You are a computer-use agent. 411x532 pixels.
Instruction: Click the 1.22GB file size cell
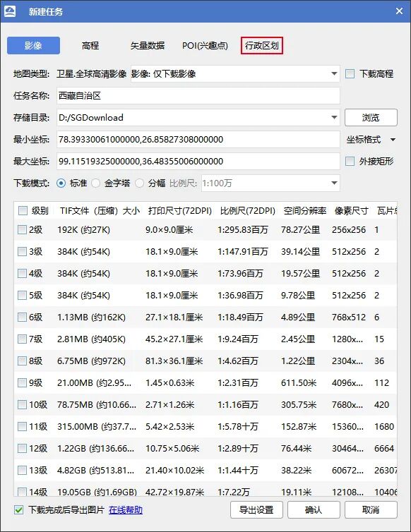(96, 448)
